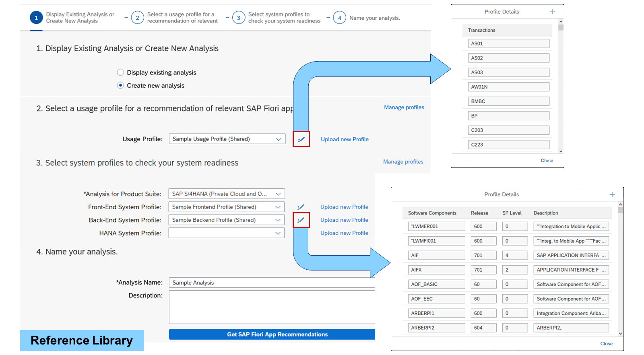Click the SP Level column header
644x355 pixels.
(x=512, y=213)
